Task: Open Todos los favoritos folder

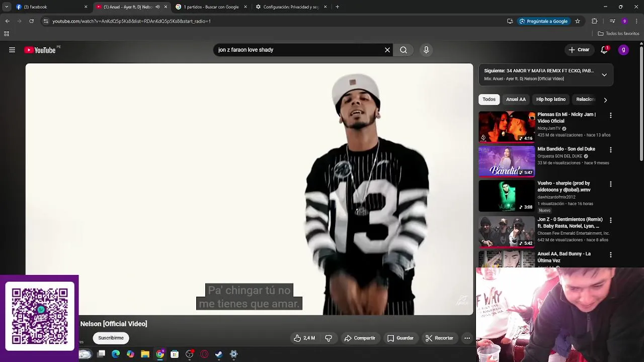Action: tap(618, 34)
